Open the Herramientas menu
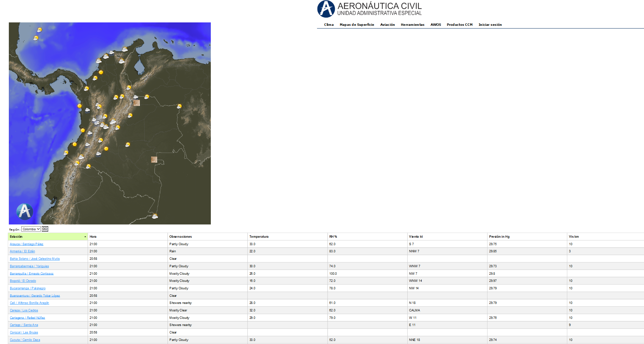 coord(412,25)
